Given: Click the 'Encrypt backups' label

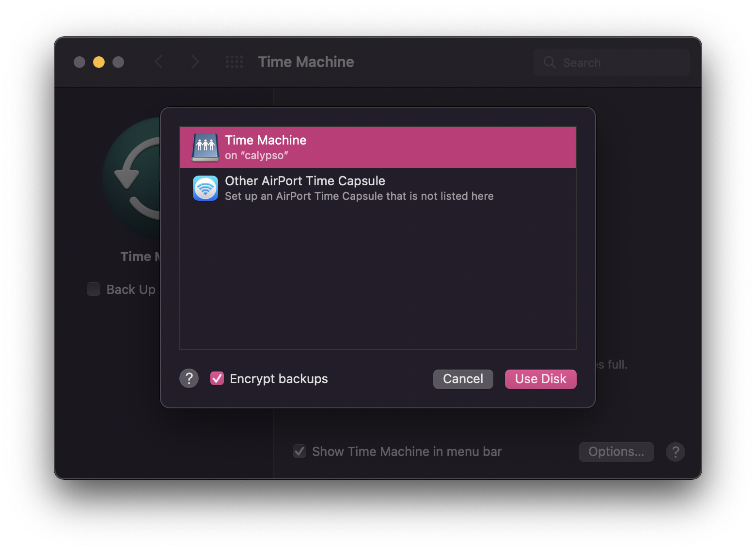Looking at the screenshot, I should [279, 379].
